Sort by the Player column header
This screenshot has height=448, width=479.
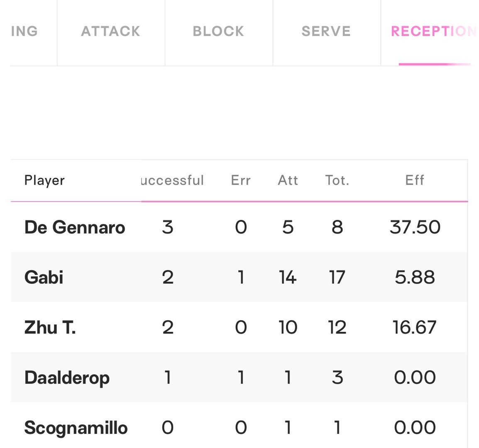[44, 180]
